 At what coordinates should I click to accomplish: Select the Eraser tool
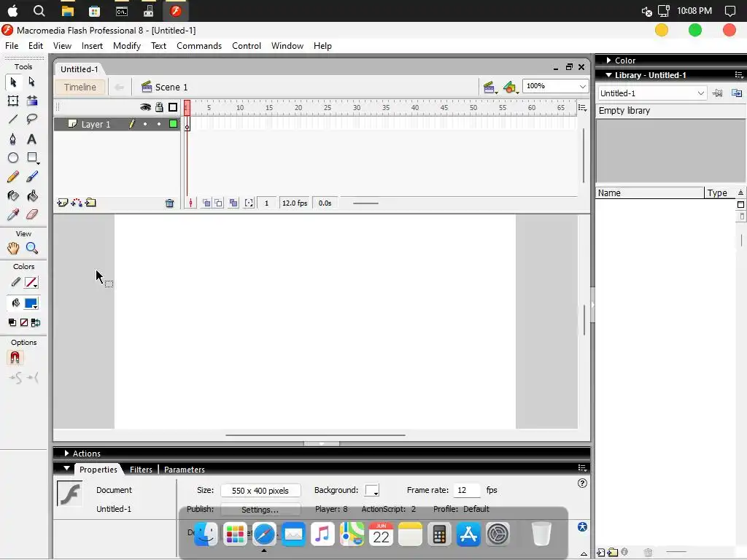32,214
